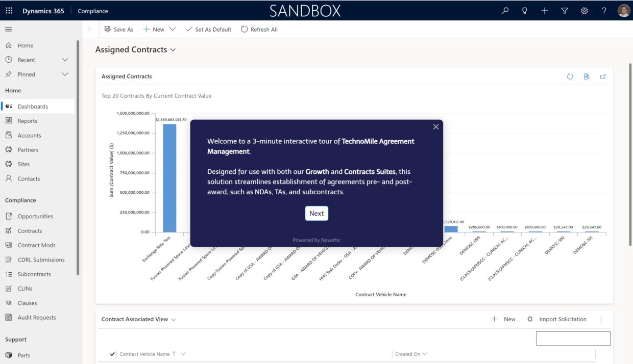The width and height of the screenshot is (633, 364).
Task: Click the New button in command bar
Action: [154, 30]
